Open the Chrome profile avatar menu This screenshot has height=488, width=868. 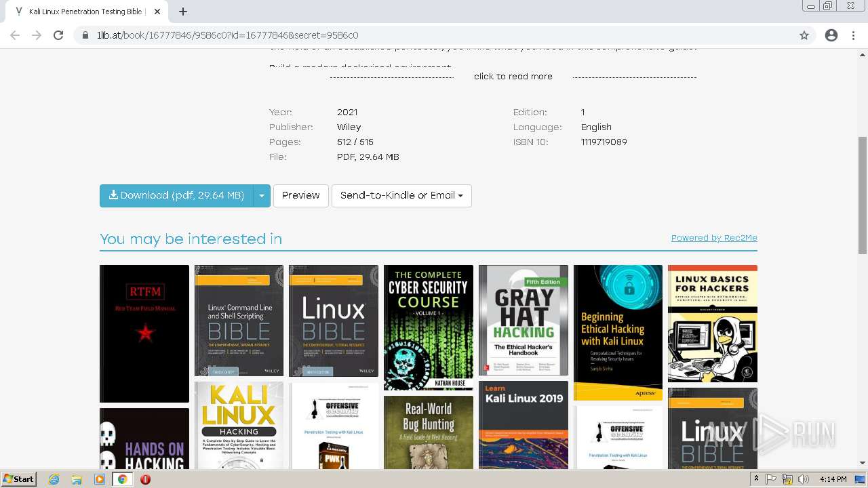click(831, 35)
